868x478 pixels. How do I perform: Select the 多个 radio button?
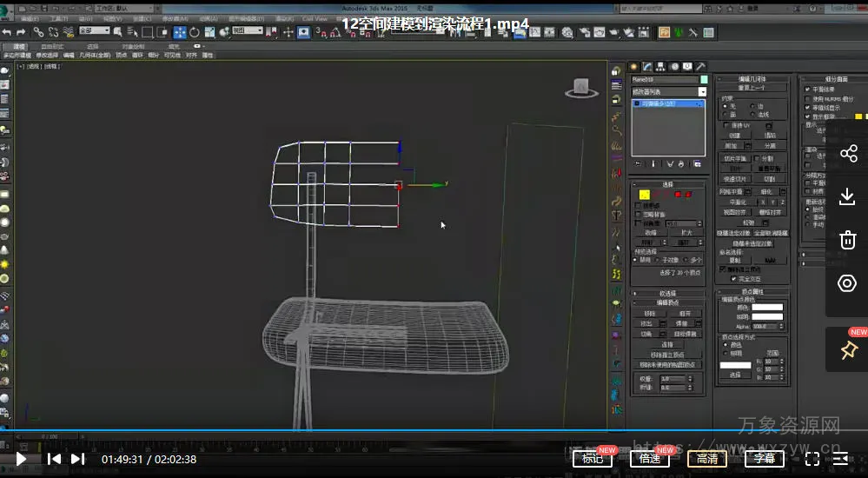click(685, 259)
